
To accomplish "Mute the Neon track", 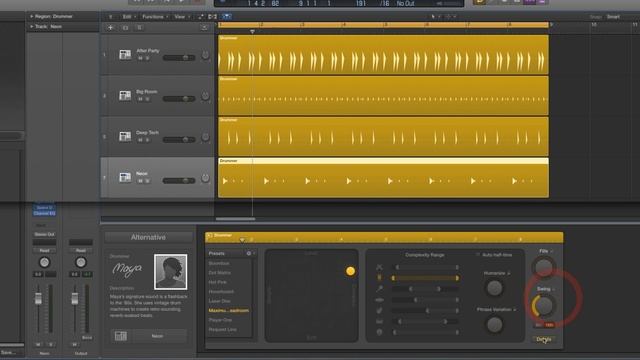I will pyautogui.click(x=140, y=181).
